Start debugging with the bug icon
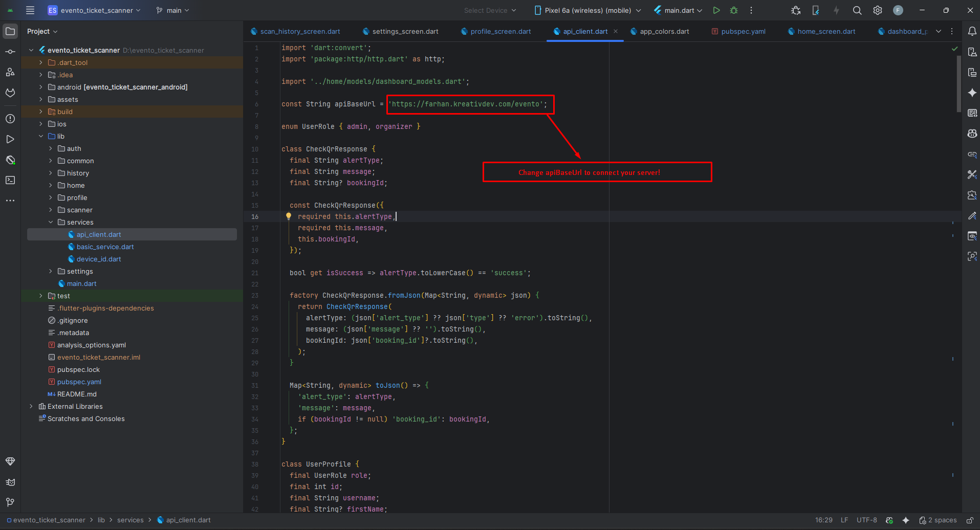Screen dimensions: 980x530 pos(734,10)
